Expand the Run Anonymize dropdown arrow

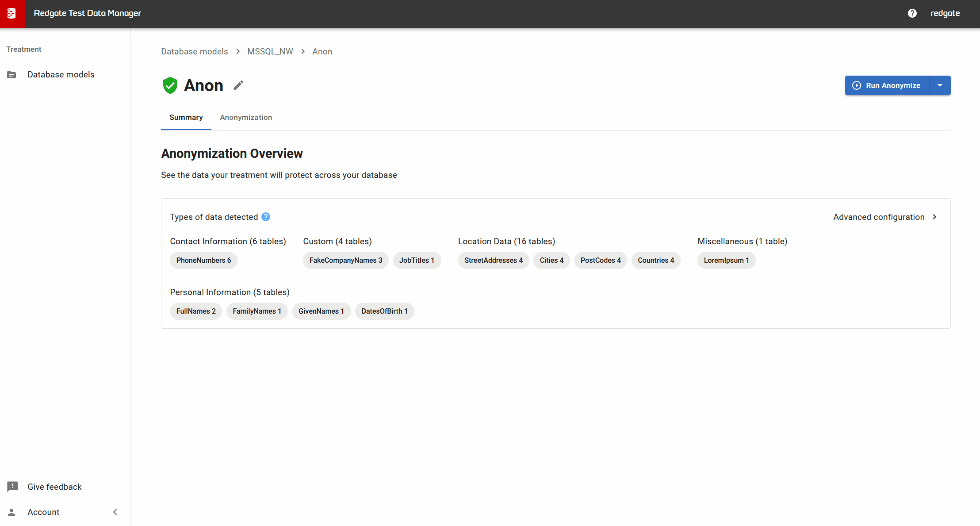pyautogui.click(x=940, y=85)
